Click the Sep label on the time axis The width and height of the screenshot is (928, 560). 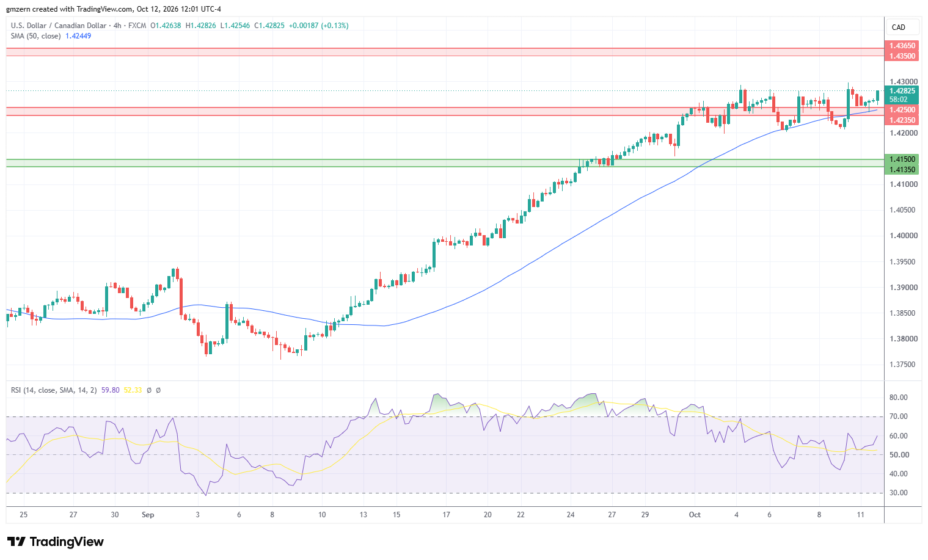click(148, 515)
